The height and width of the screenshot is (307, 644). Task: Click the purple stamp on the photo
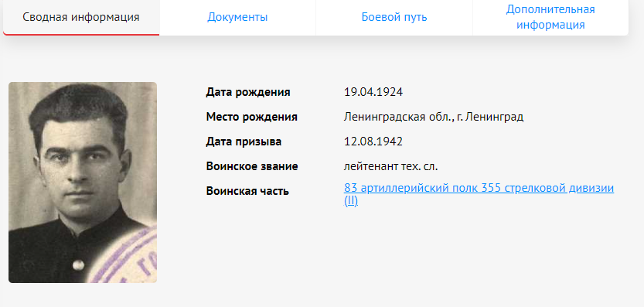[131, 259]
